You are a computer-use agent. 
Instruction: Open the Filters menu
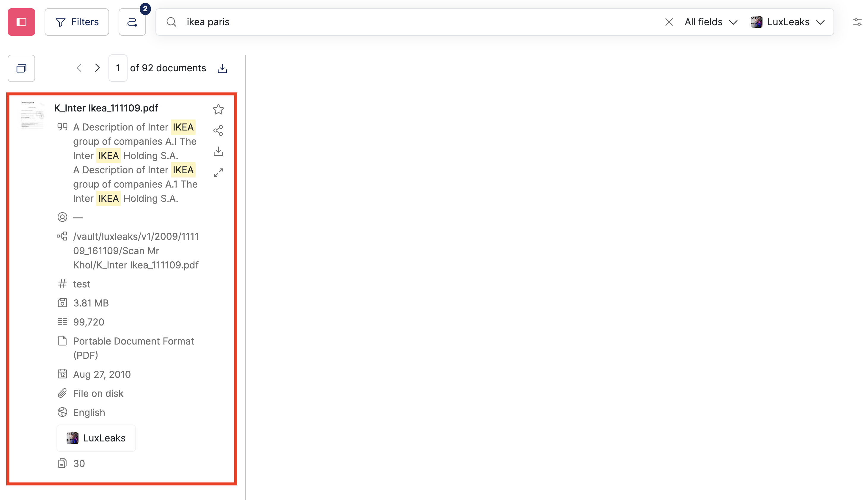coord(77,22)
